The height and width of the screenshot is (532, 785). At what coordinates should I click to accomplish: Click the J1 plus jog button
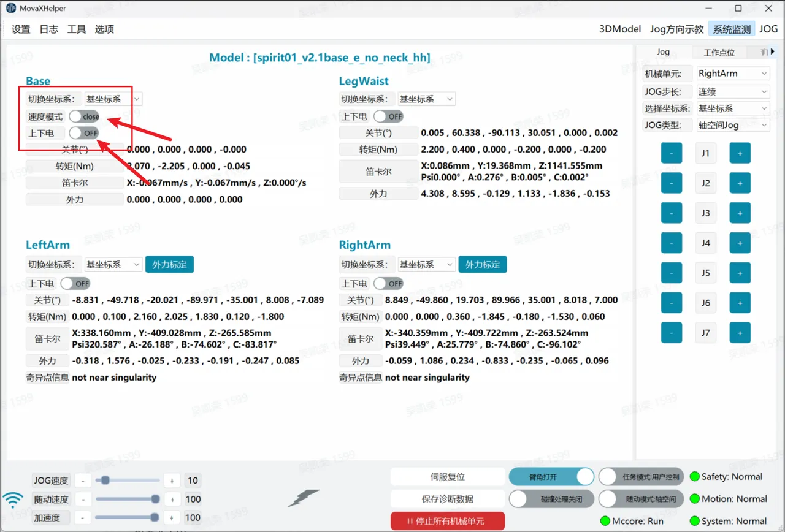click(x=740, y=153)
